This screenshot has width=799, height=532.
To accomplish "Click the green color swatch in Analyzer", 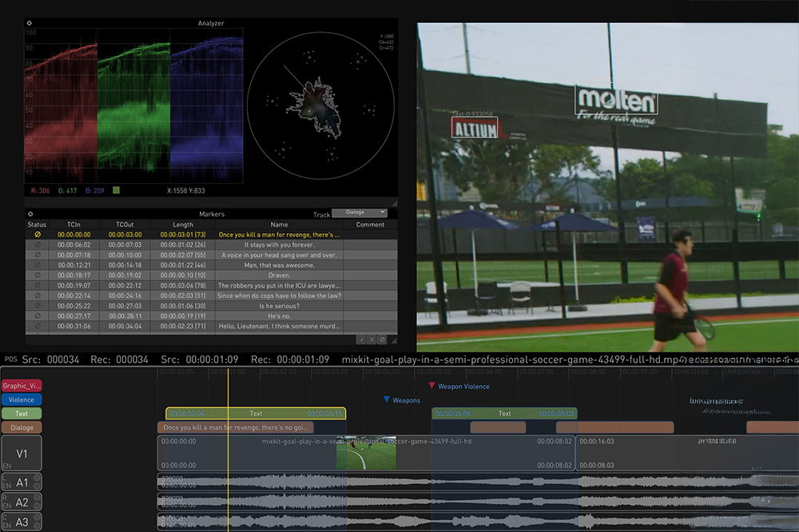I will pyautogui.click(x=117, y=191).
